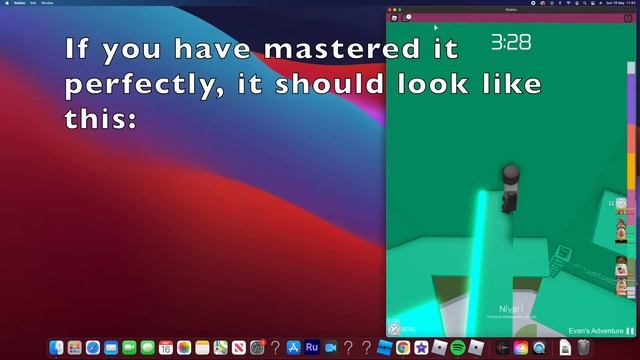Open Wi-Fi status in the menu bar
Viewport: 640px width, 360px height.
click(x=568, y=3)
